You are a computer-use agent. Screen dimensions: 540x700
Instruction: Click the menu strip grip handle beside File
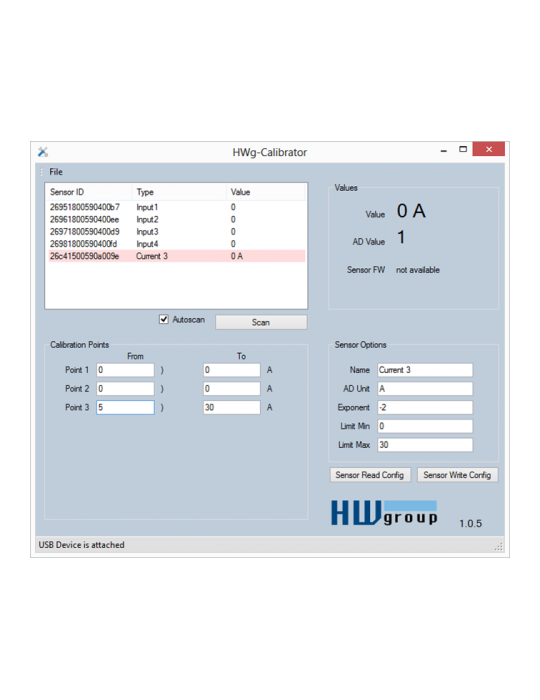click(42, 172)
